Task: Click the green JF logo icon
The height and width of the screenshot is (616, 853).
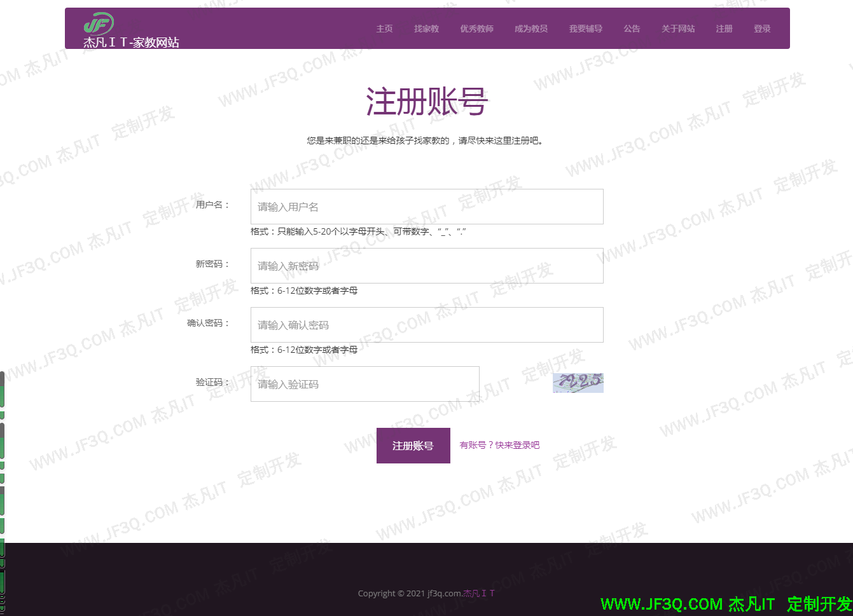Action: click(99, 24)
